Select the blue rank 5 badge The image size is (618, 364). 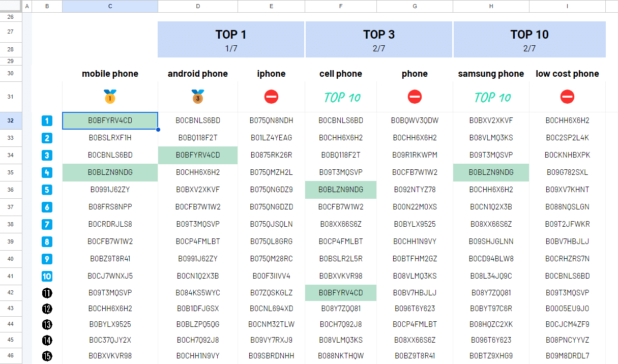[x=47, y=190]
